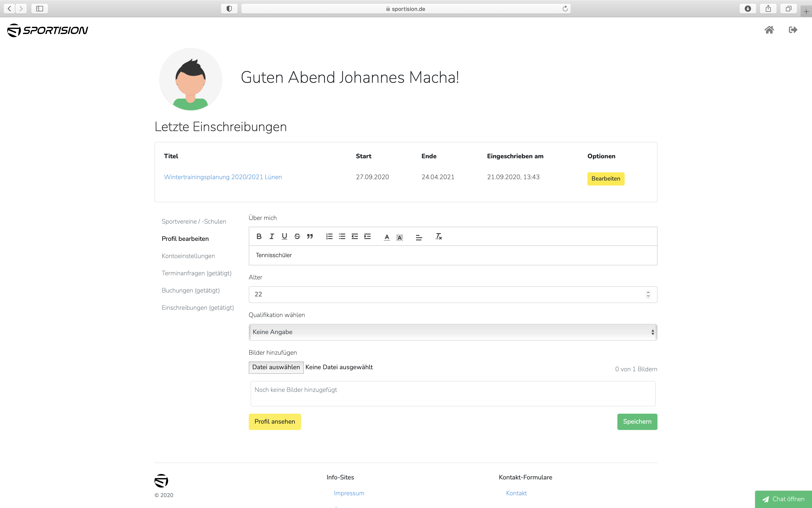
Task: Save profile with Speichern button
Action: pos(637,422)
